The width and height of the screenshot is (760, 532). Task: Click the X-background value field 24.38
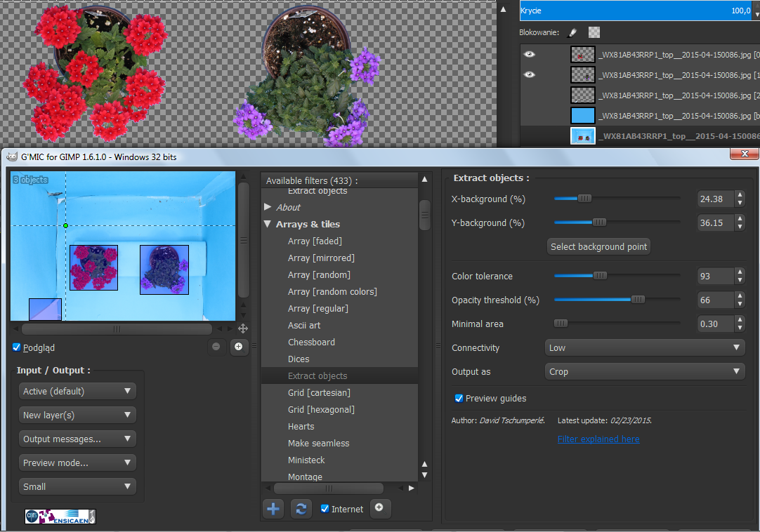point(716,199)
